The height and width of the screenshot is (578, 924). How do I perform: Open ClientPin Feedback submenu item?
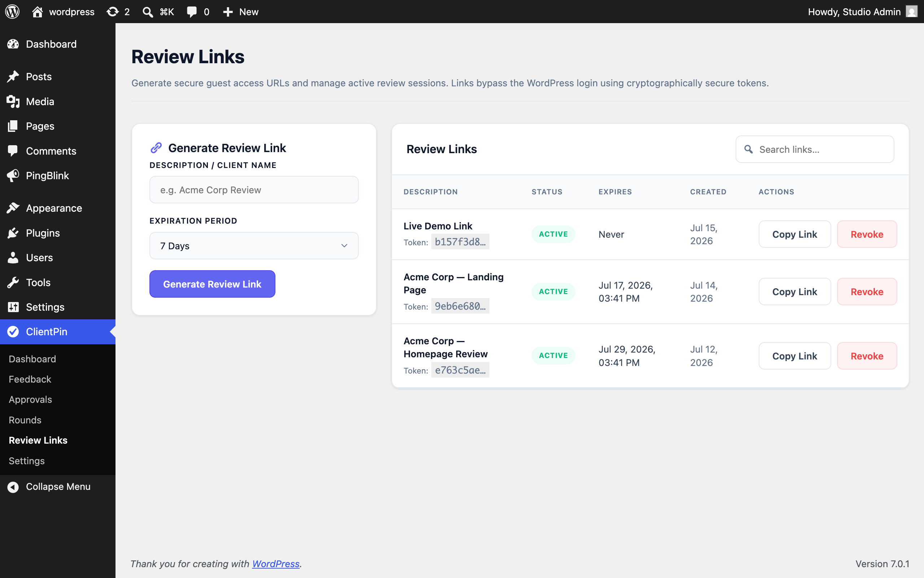pyautogui.click(x=30, y=379)
